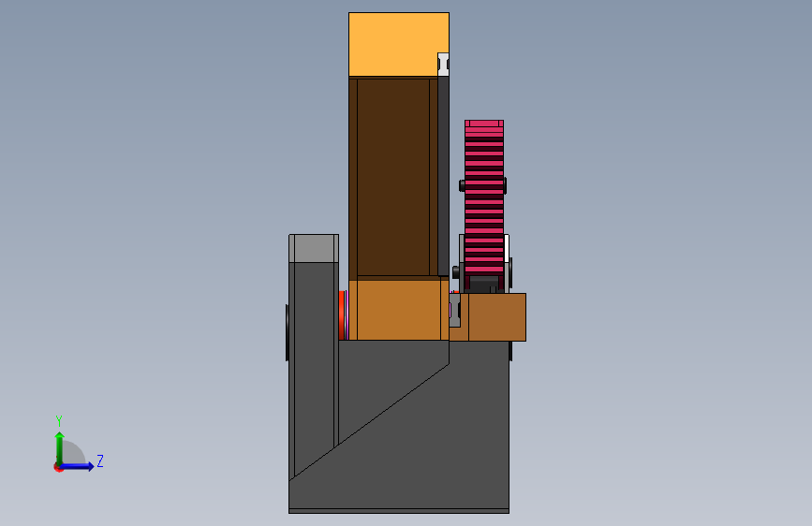Select the small white bracket near yellow block
This screenshot has width=812, height=526.
point(443,65)
